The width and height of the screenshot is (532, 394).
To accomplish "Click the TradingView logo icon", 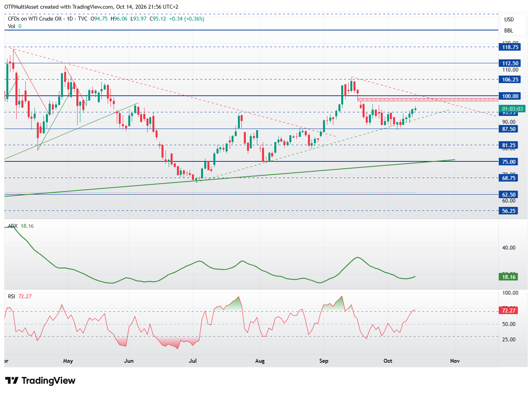I will [11, 381].
